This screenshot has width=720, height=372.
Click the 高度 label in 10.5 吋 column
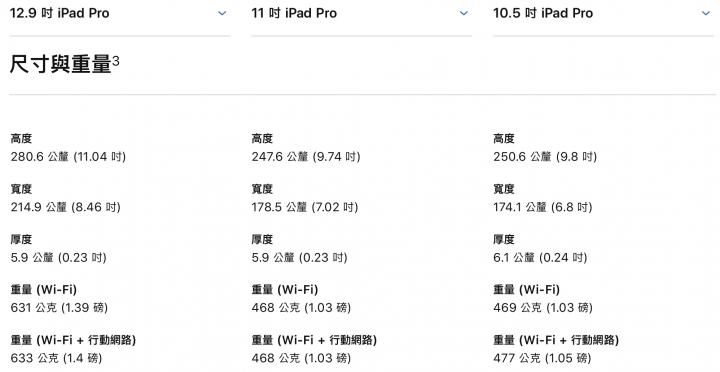504,139
